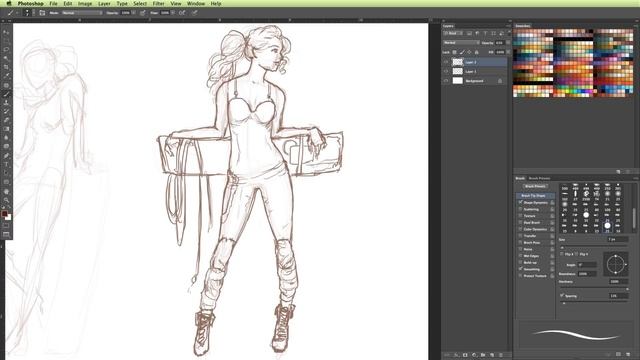The image size is (640, 360).
Task: Toggle the Shape Dynamics checkbox
Action: click(520, 202)
